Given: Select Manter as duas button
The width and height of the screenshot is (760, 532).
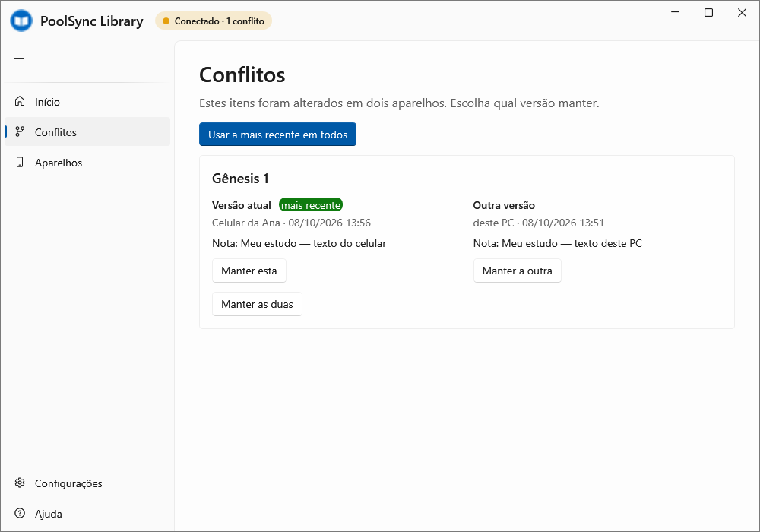Looking at the screenshot, I should [x=257, y=304].
